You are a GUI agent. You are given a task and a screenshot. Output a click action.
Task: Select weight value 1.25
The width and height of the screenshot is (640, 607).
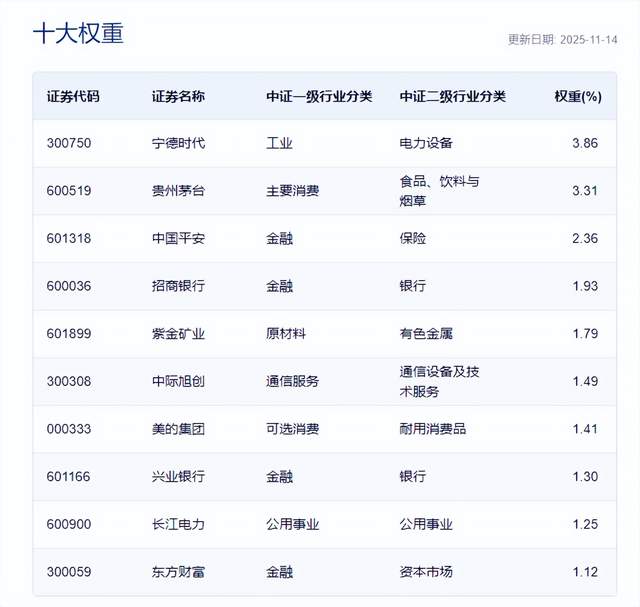tap(585, 525)
